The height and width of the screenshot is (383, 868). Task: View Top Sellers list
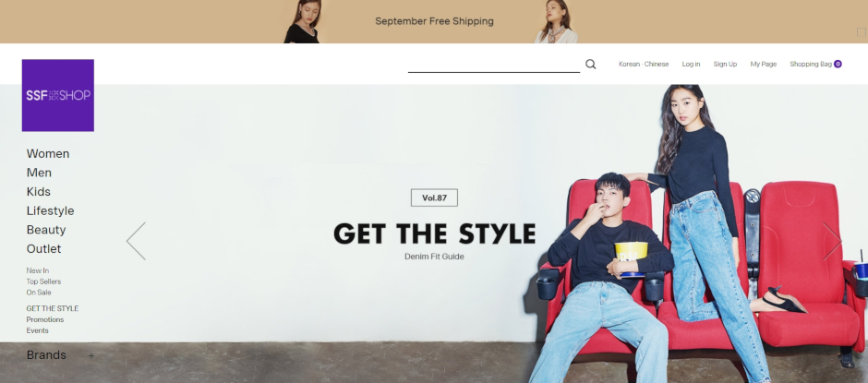pyautogui.click(x=43, y=281)
